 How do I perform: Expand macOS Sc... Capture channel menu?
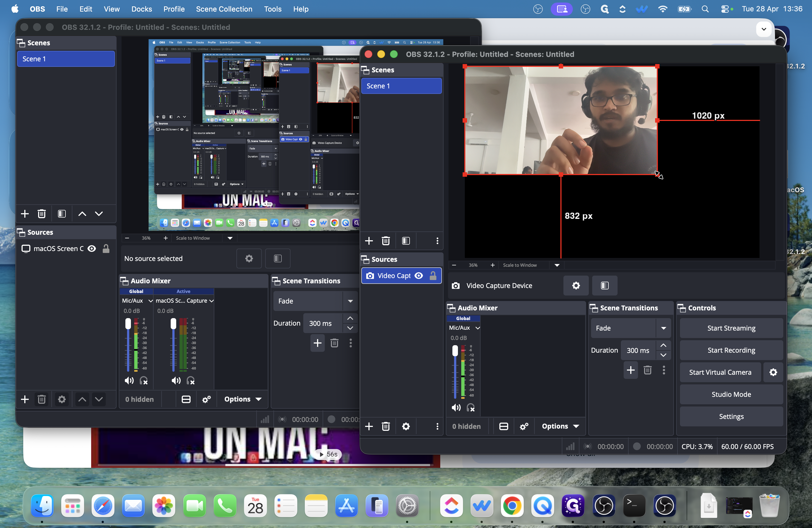point(211,301)
